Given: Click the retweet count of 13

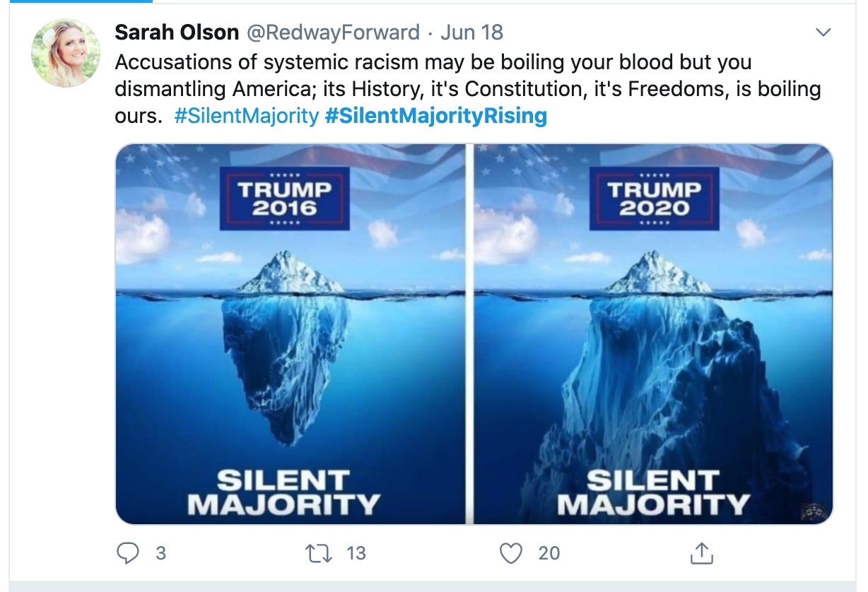Looking at the screenshot, I should (x=356, y=553).
